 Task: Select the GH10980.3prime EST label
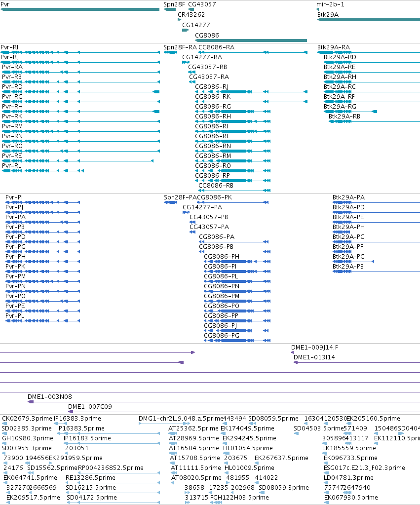[28, 438]
